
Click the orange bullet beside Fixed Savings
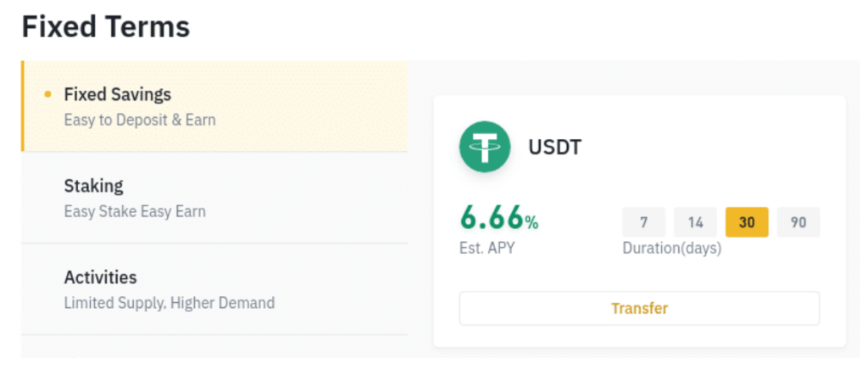tap(47, 95)
